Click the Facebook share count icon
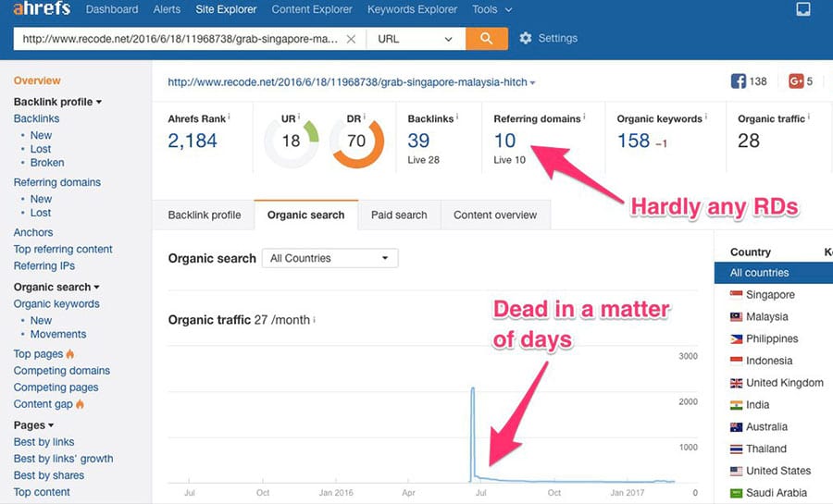 (738, 81)
